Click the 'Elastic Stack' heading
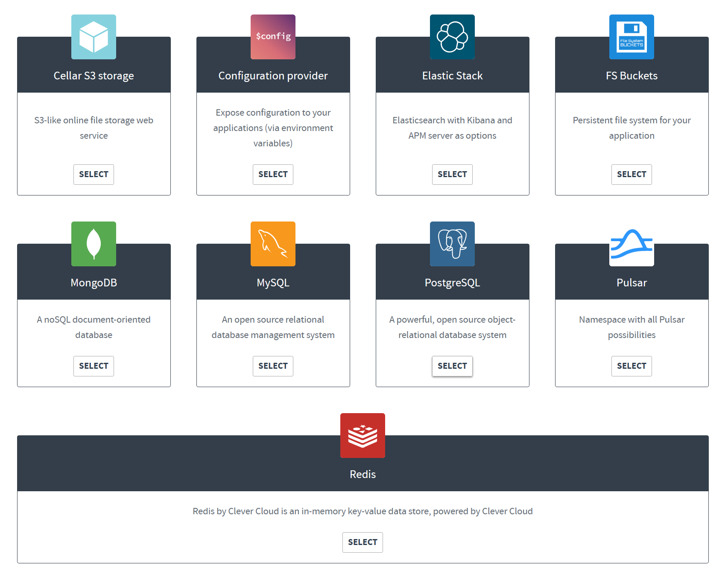The height and width of the screenshot is (583, 728). click(x=452, y=76)
